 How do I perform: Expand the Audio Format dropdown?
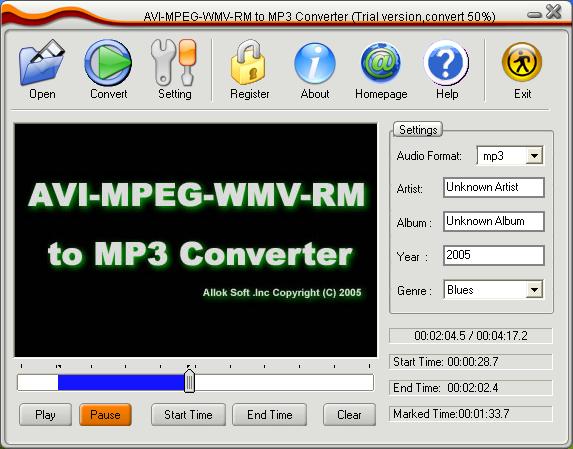534,156
